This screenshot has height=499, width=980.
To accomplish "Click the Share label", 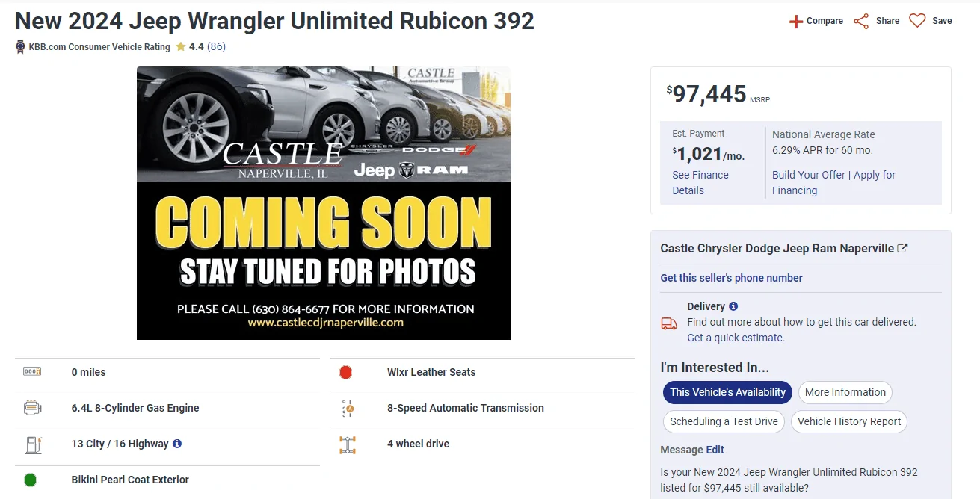I will pos(887,21).
